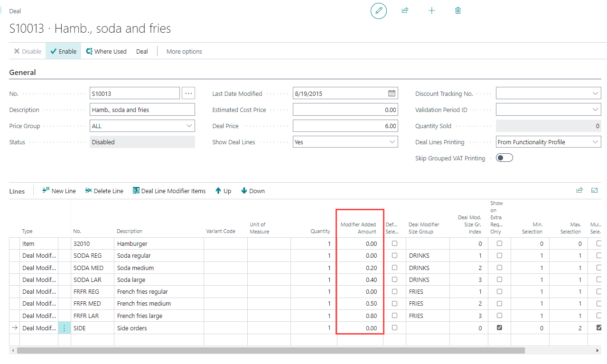Open the Show Deal Lines dropdown
The width and height of the screenshot is (607, 364).
click(x=392, y=142)
